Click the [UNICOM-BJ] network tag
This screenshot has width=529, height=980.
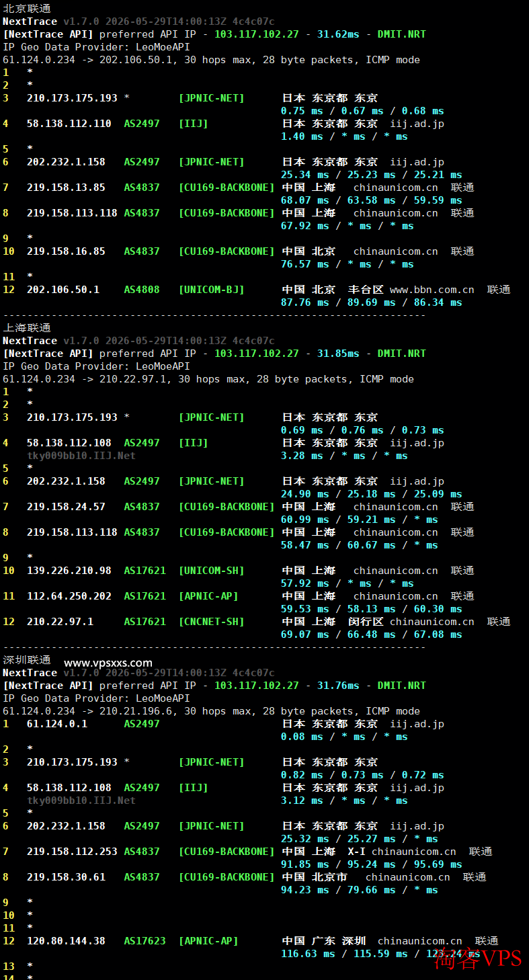(211, 290)
